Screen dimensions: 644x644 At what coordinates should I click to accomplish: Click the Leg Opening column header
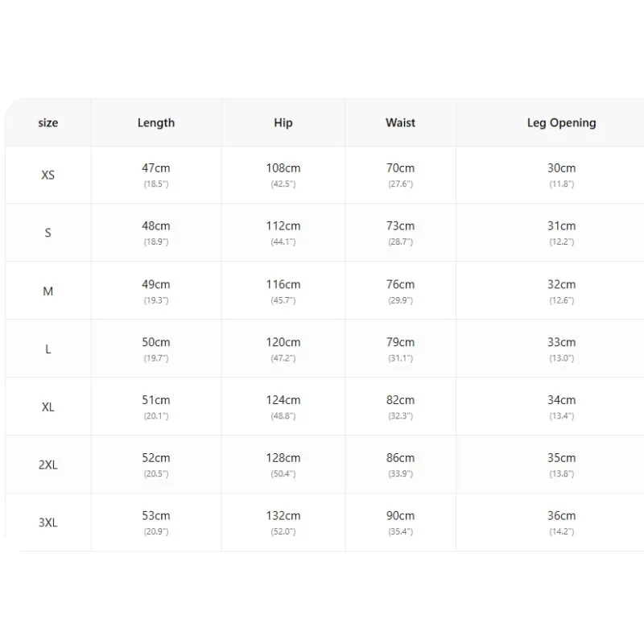pos(561,123)
